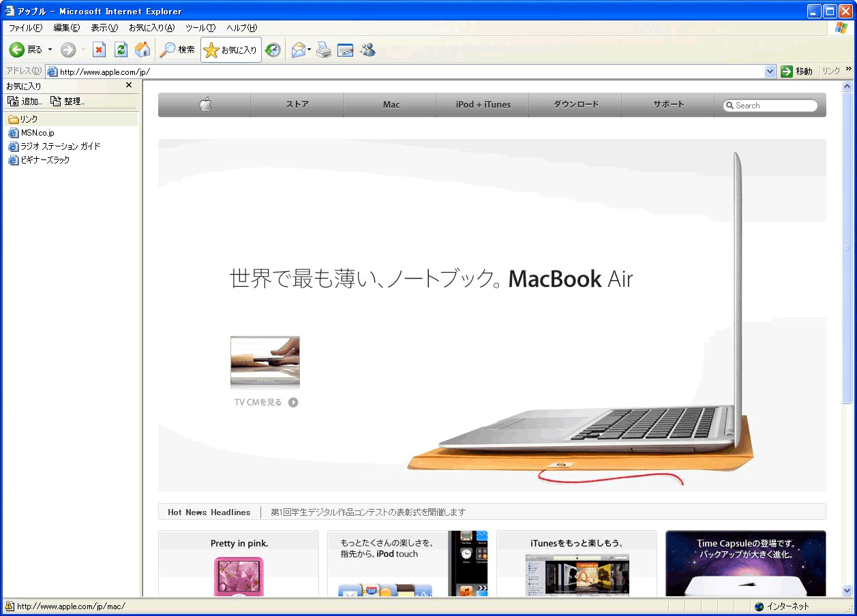The width and height of the screenshot is (857, 616).
Task: Open the ファイル menu
Action: pos(25,28)
